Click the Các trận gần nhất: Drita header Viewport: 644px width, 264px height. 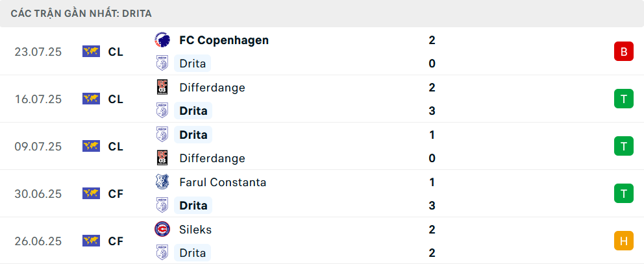[x=81, y=14]
